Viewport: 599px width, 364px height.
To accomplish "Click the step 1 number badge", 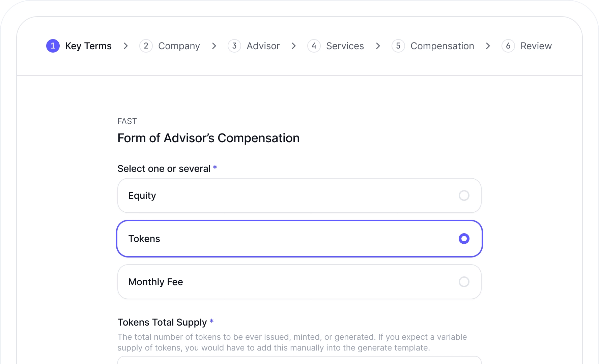I will pos(53,46).
